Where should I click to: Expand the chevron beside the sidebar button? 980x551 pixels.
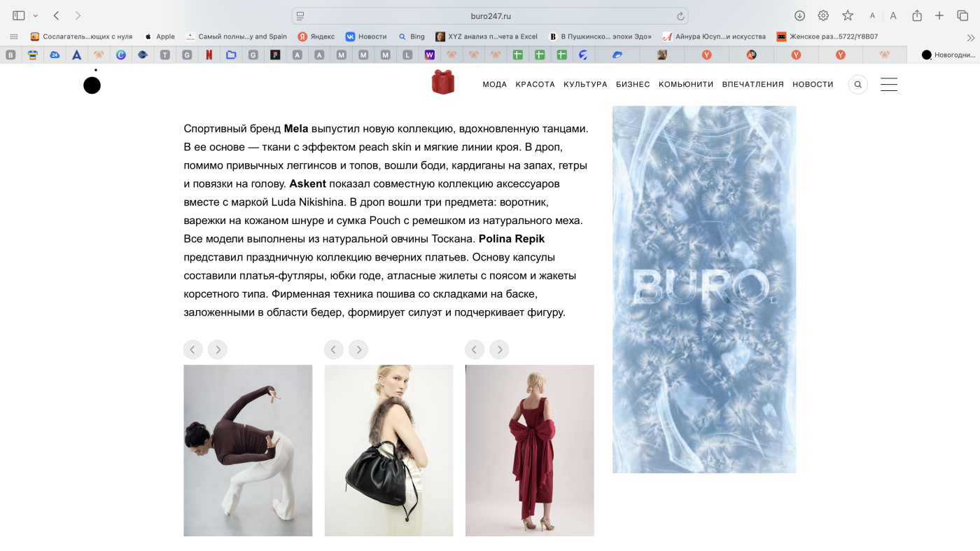pyautogui.click(x=35, y=14)
